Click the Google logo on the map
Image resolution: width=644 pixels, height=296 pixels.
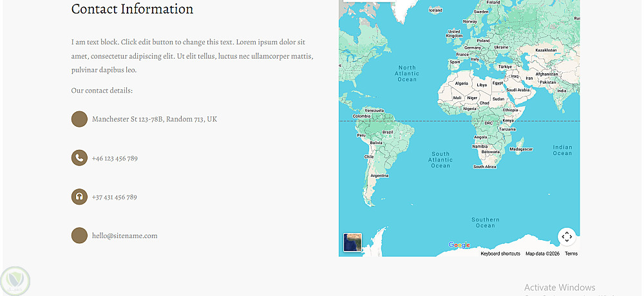(x=459, y=245)
